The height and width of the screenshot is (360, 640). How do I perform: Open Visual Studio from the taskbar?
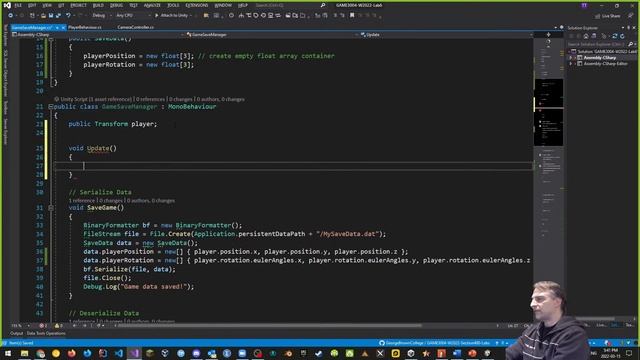[135, 353]
